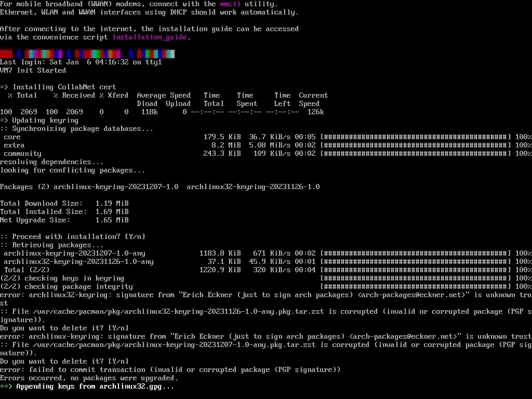Click the 'Net Upgrade Size: 1.65 MiB' line
The width and height of the screenshot is (532, 399).
pos(64,220)
